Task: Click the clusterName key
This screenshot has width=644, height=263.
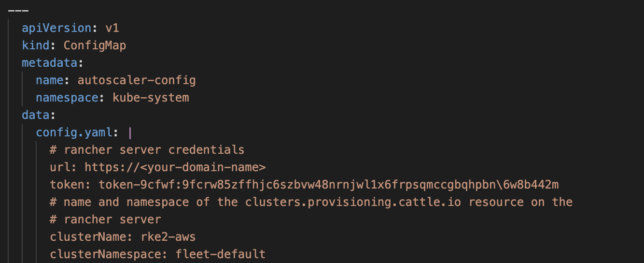Action: (88, 237)
